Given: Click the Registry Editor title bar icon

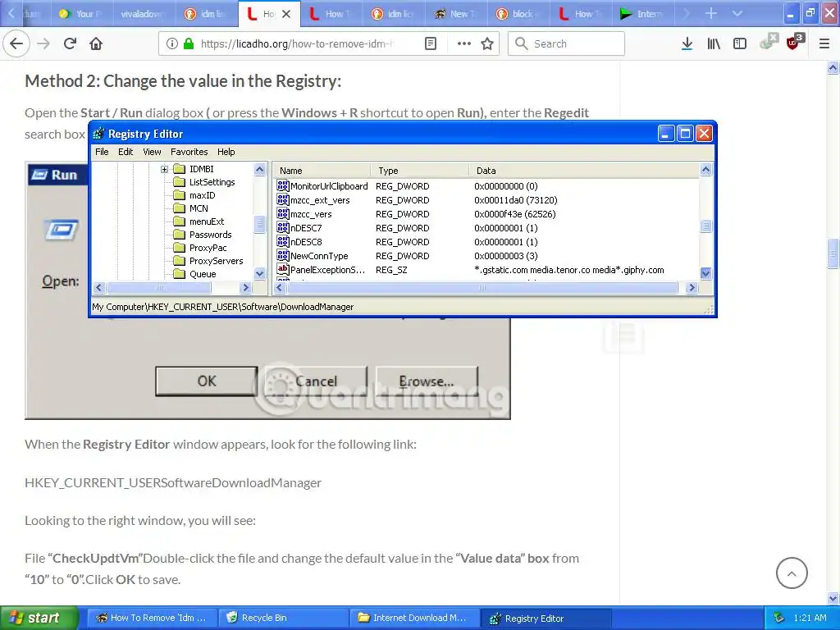Looking at the screenshot, I should (98, 134).
